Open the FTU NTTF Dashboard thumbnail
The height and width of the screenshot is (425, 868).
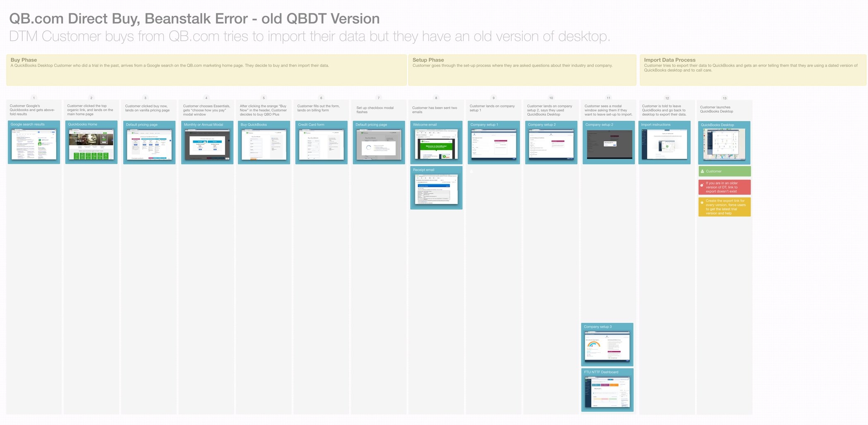coord(607,392)
